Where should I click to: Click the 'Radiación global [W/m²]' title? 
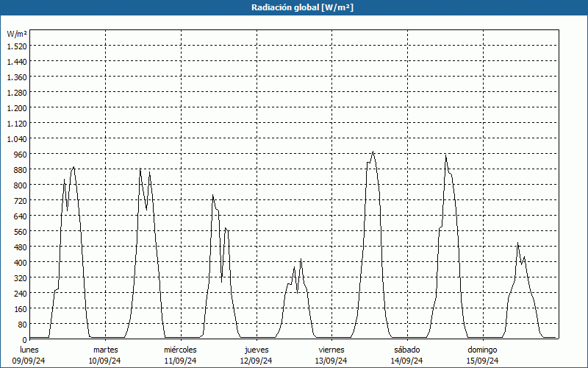(302, 7)
